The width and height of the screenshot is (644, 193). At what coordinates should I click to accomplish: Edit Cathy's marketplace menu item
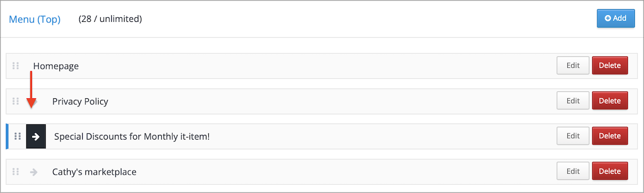[573, 172]
